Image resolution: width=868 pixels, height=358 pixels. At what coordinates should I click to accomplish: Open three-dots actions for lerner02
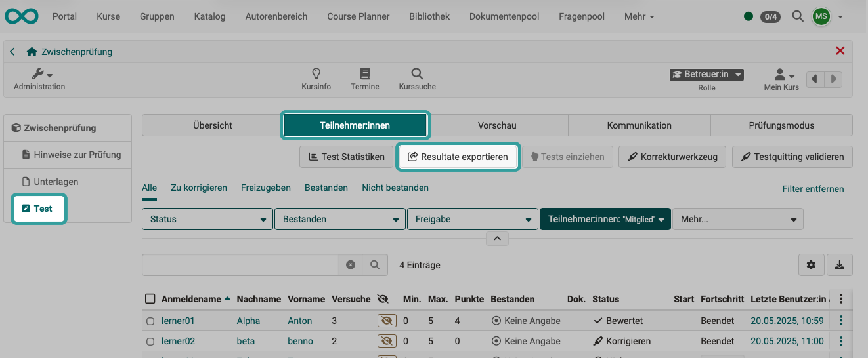click(841, 341)
